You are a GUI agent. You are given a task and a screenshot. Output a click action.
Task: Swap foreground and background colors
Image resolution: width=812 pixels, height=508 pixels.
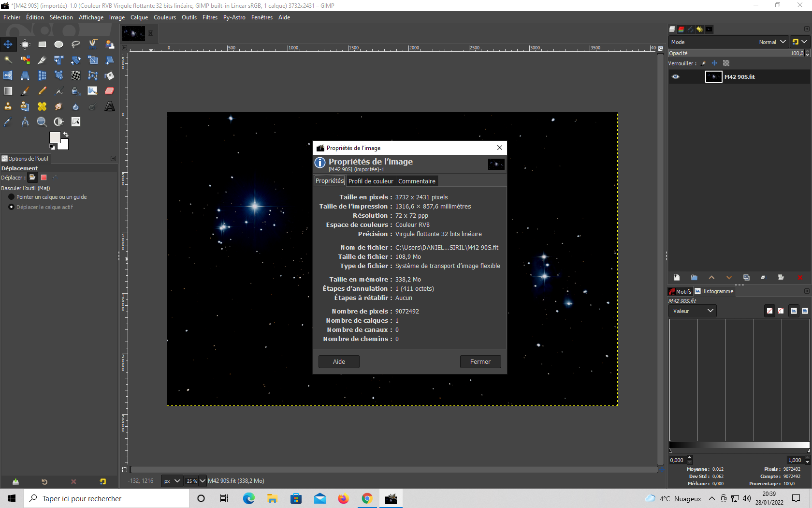click(x=66, y=134)
